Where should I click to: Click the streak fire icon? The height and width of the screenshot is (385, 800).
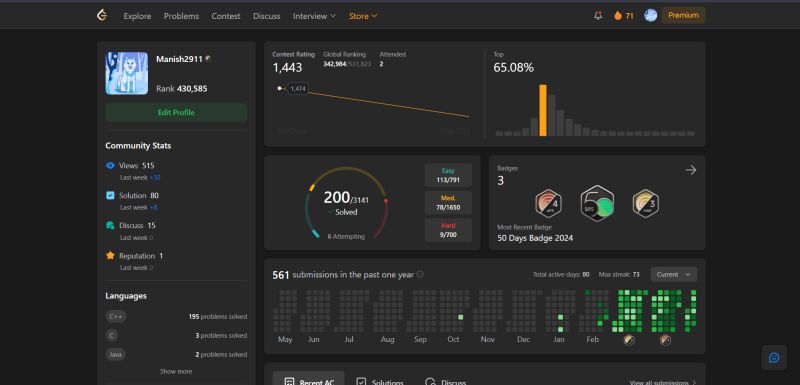pos(618,16)
